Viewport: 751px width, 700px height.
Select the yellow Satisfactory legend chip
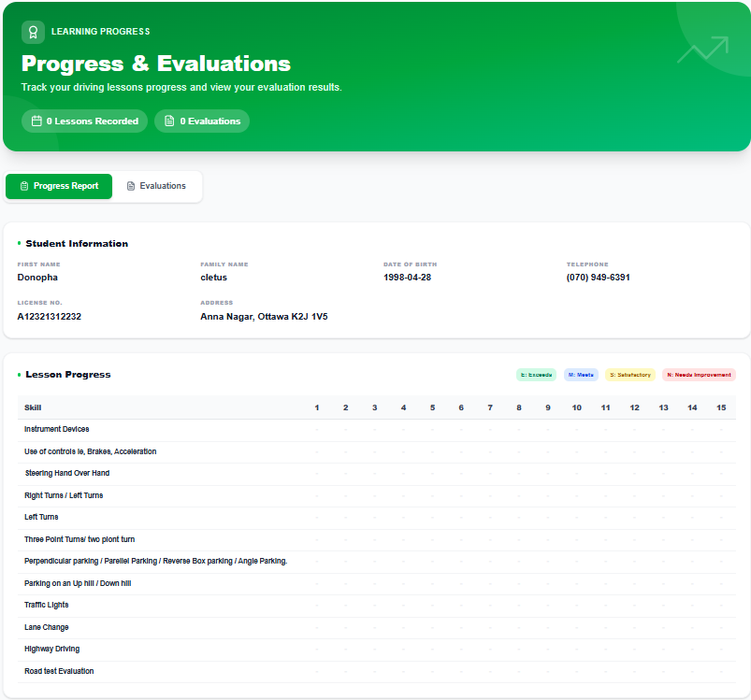629,375
